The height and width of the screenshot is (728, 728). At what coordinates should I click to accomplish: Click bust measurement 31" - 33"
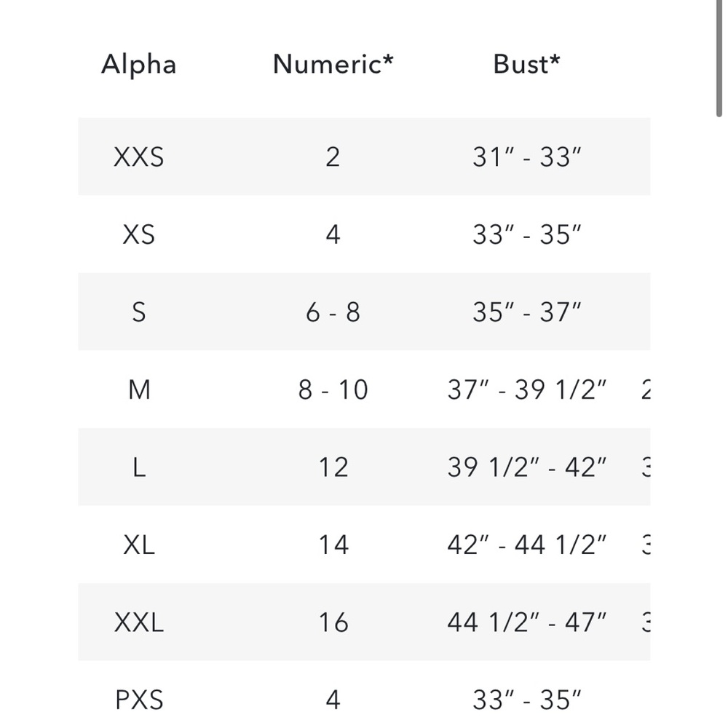point(526,157)
